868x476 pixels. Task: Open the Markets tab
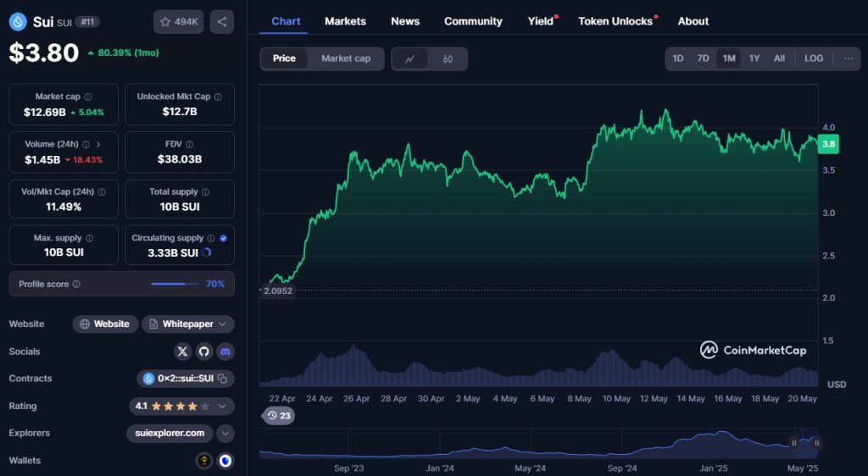pos(346,21)
